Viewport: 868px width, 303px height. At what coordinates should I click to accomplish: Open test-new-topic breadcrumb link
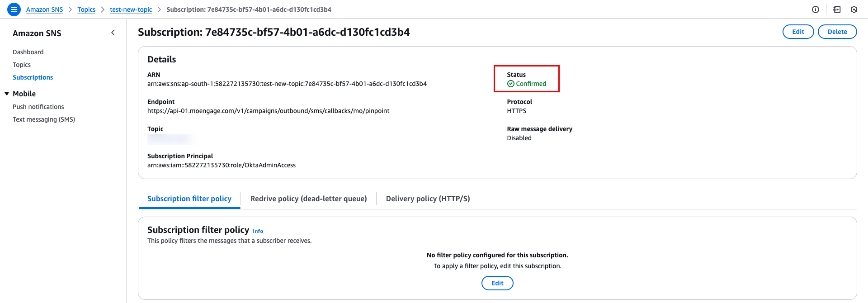tap(131, 9)
